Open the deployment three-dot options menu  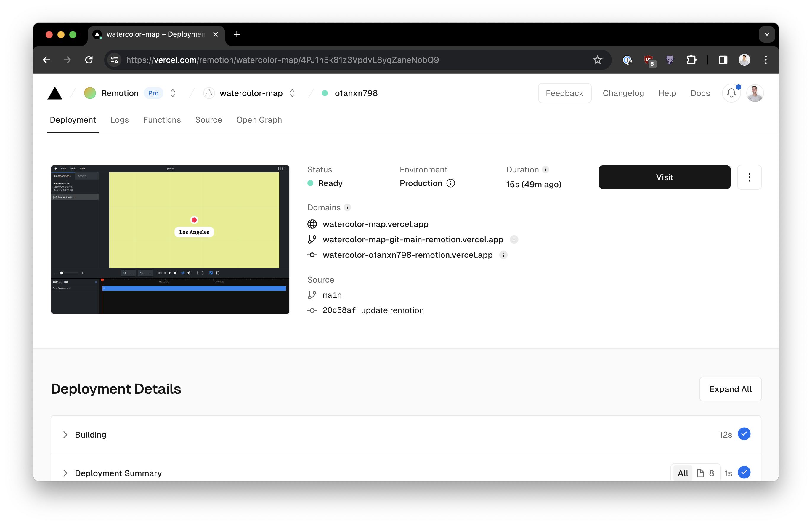coord(749,177)
